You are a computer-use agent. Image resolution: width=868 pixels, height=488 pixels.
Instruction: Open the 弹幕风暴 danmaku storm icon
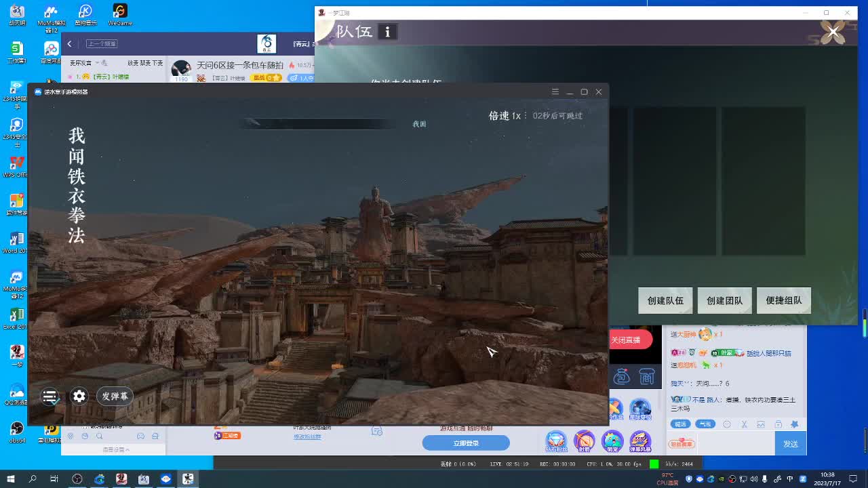640,441
